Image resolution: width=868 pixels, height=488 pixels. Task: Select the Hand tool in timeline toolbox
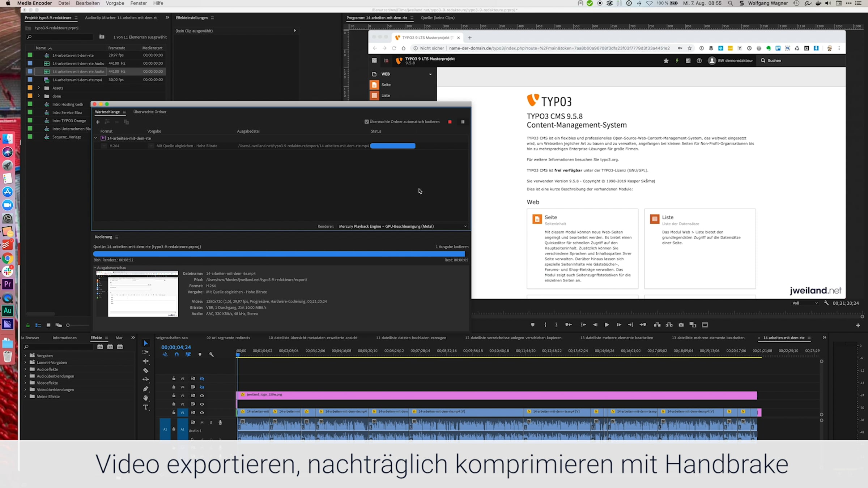(x=146, y=398)
